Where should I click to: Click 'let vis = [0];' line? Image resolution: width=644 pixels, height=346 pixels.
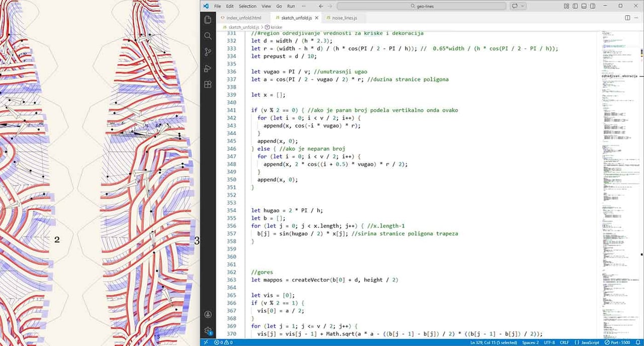click(x=273, y=295)
